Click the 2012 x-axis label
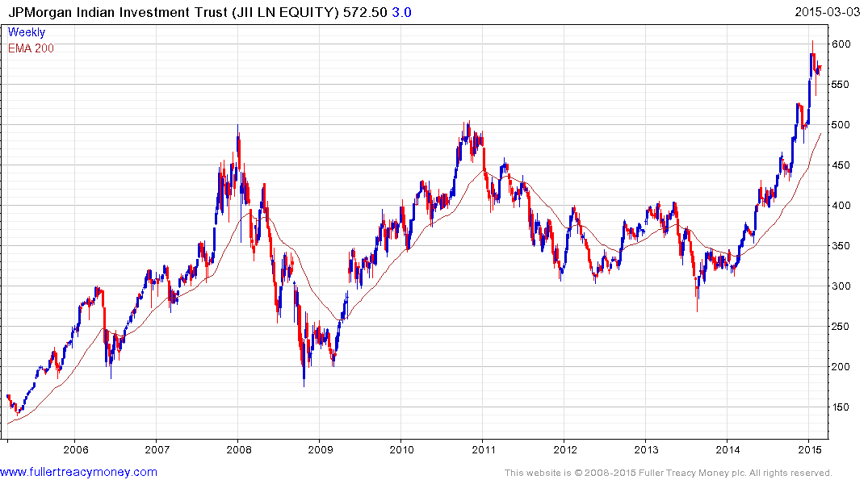This screenshot has height=484, width=868. click(x=564, y=449)
